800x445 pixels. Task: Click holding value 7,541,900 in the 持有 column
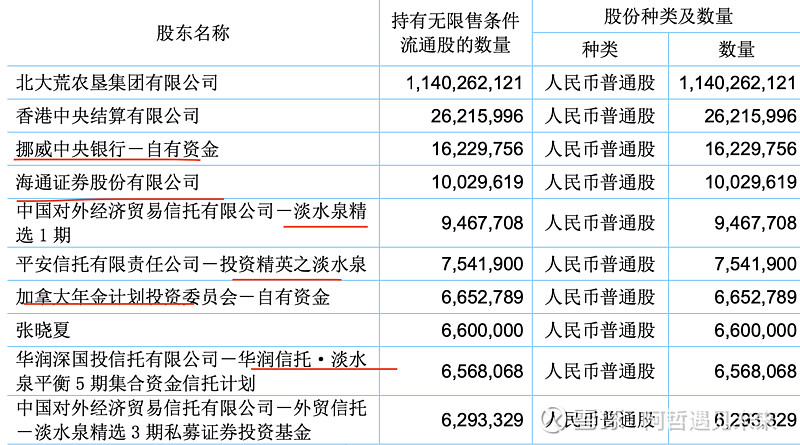click(x=482, y=264)
